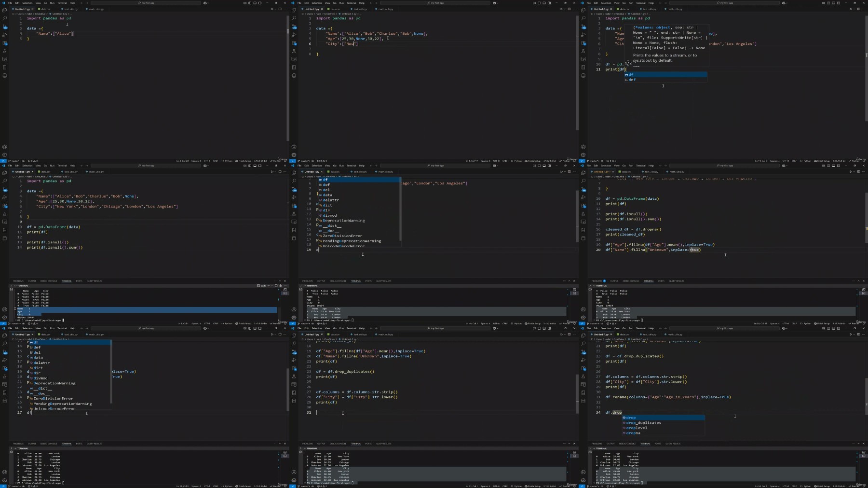
Task: Open Extensions view in the middle-left window
Action: (x=5, y=205)
